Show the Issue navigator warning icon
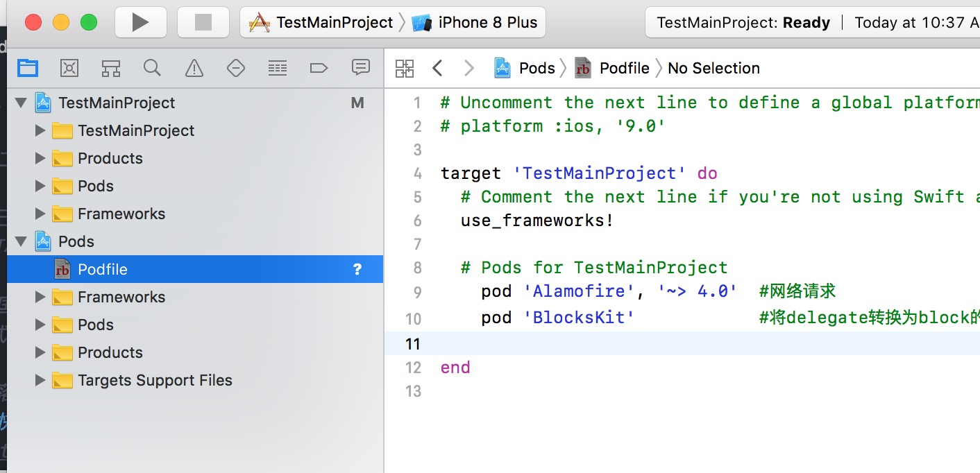The width and height of the screenshot is (980, 473). click(x=194, y=68)
